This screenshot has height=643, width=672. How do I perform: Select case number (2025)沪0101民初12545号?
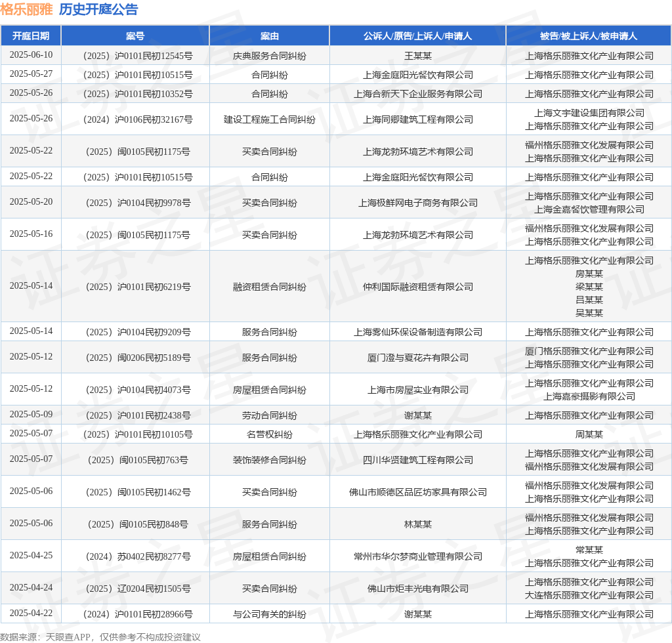click(x=138, y=56)
